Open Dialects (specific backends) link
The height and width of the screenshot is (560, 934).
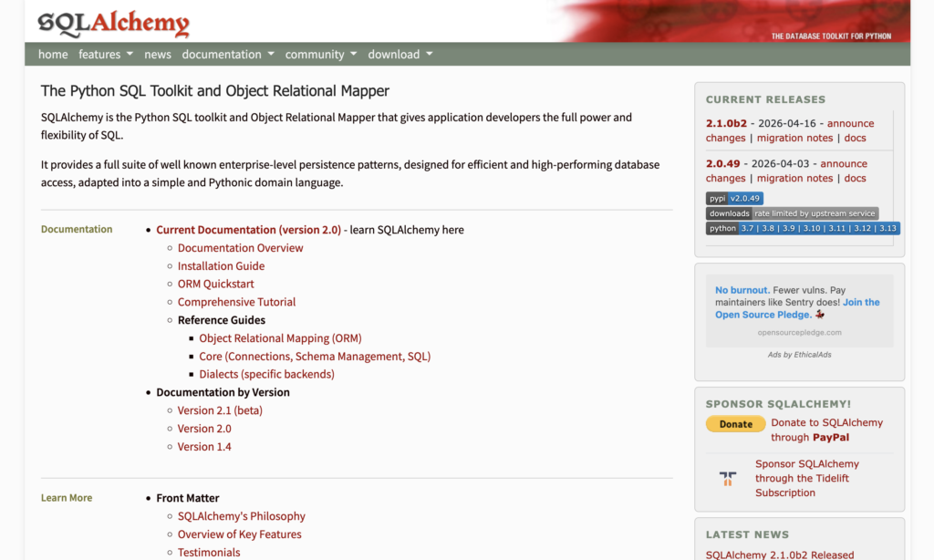[266, 374]
